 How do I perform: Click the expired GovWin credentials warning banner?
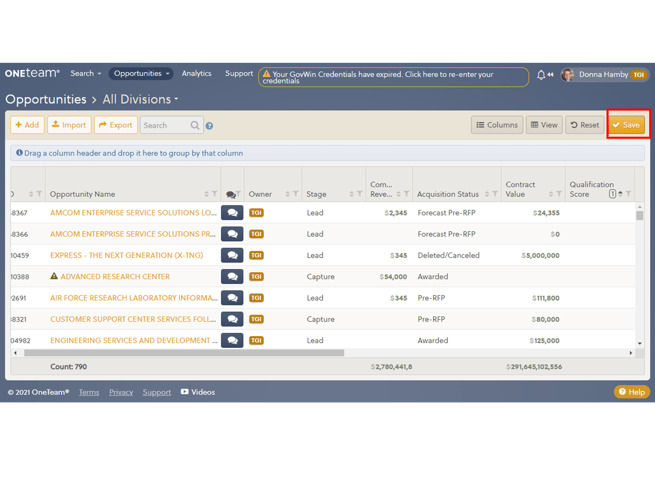[393, 77]
